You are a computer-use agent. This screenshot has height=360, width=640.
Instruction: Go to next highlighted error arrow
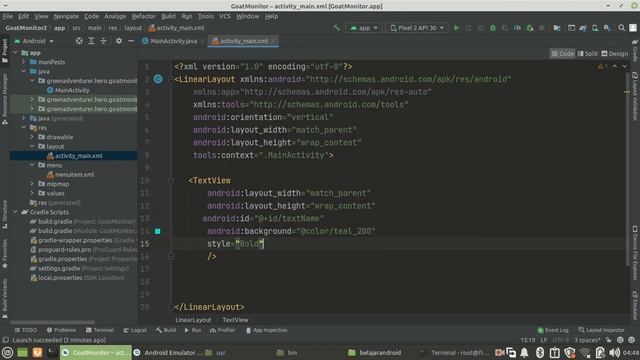click(x=624, y=66)
